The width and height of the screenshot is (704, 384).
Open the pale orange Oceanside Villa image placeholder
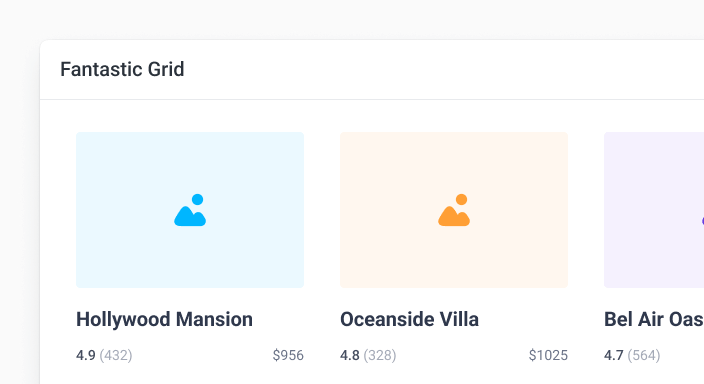454,210
